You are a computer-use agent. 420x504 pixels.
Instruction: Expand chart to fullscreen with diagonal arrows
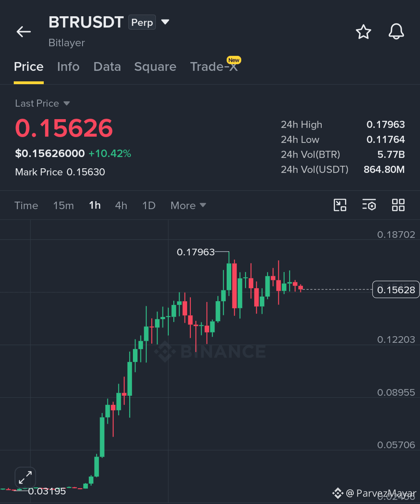pyautogui.click(x=25, y=477)
